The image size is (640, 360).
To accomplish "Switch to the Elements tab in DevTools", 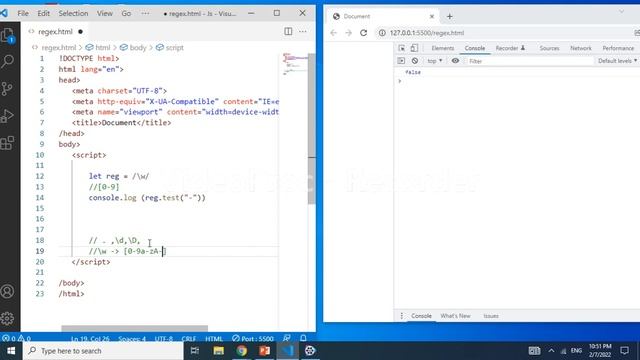I will [x=442, y=48].
